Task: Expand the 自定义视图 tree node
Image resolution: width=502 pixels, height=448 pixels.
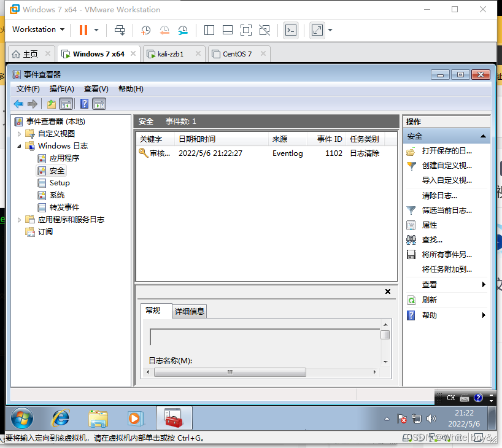Action: [19, 134]
